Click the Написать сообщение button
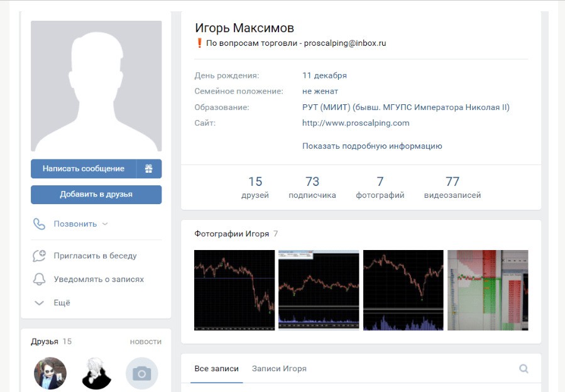The height and width of the screenshot is (392, 565). [84, 168]
